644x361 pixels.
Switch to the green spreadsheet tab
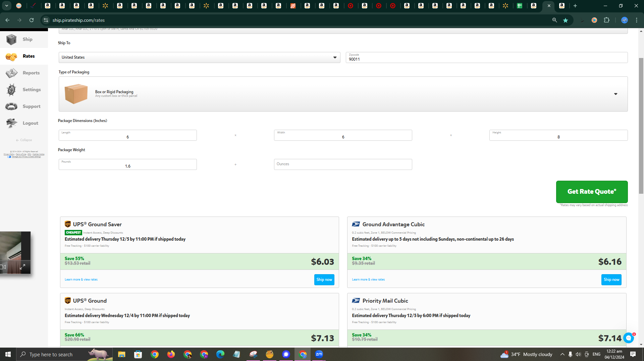520,6
